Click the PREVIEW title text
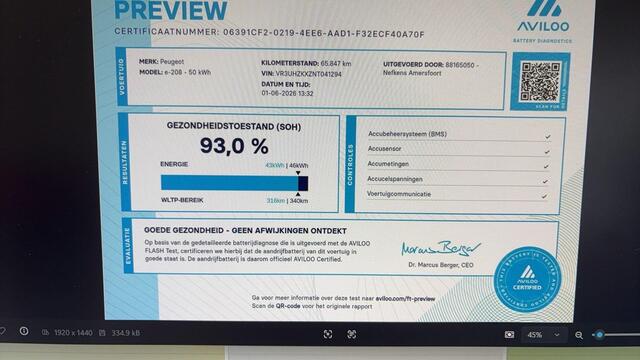640x360 pixels. coord(171,10)
